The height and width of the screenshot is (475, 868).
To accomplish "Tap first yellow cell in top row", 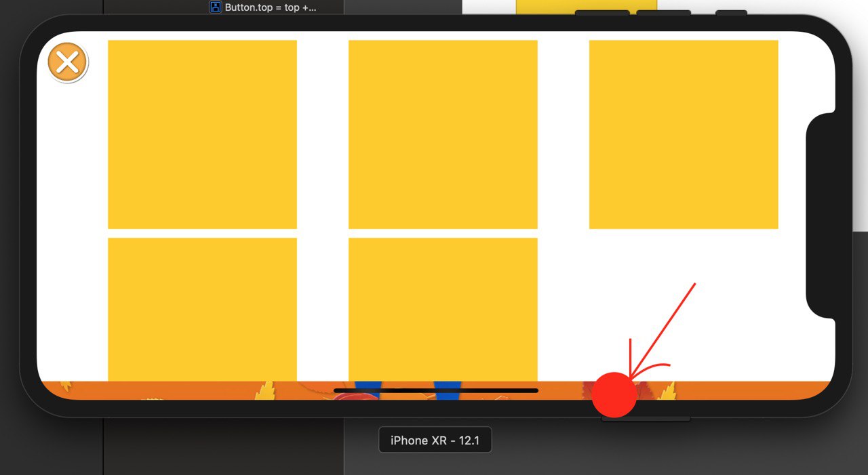I will (x=202, y=134).
